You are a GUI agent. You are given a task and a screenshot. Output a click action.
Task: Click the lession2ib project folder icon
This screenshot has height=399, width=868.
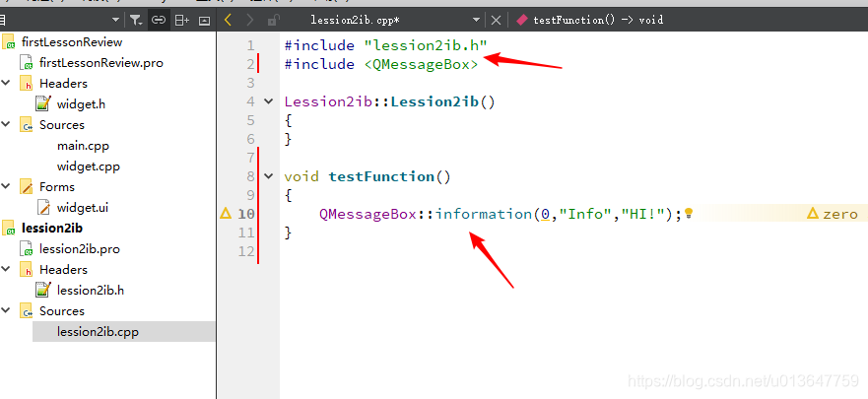(x=9, y=228)
